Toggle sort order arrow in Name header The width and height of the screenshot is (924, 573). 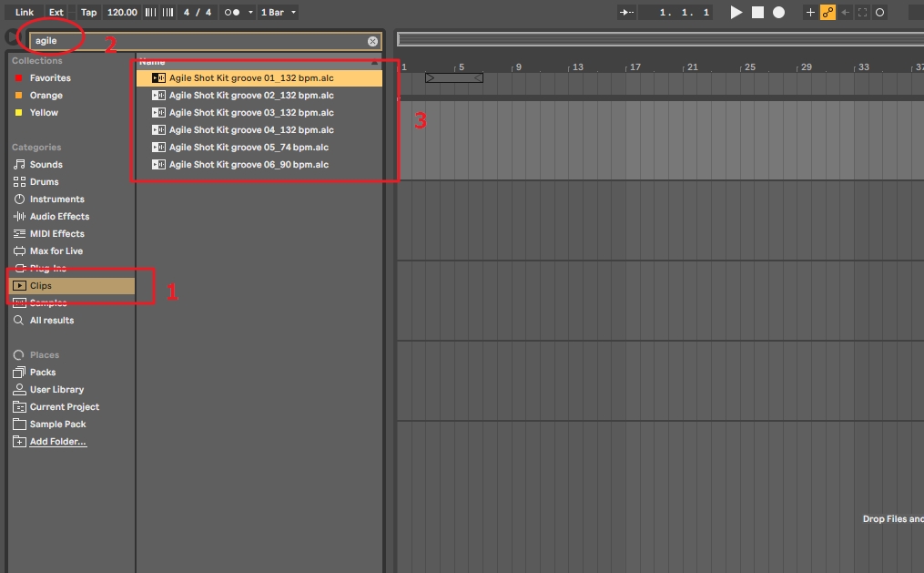point(374,62)
